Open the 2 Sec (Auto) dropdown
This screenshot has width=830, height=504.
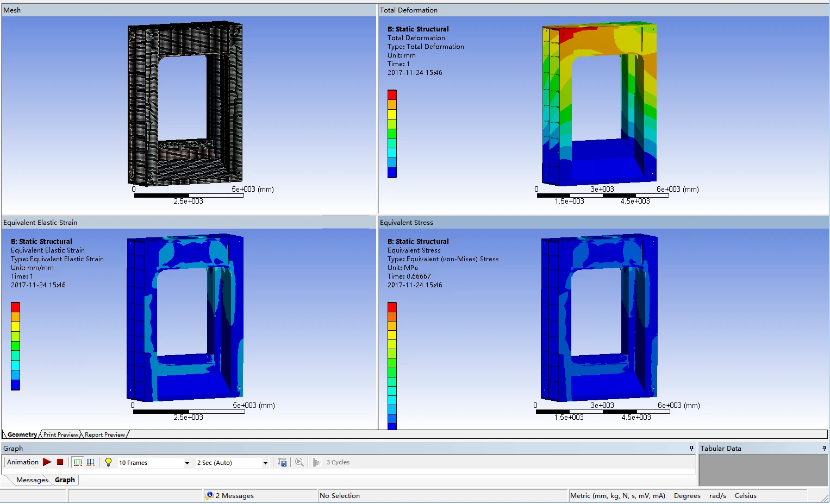coord(265,463)
